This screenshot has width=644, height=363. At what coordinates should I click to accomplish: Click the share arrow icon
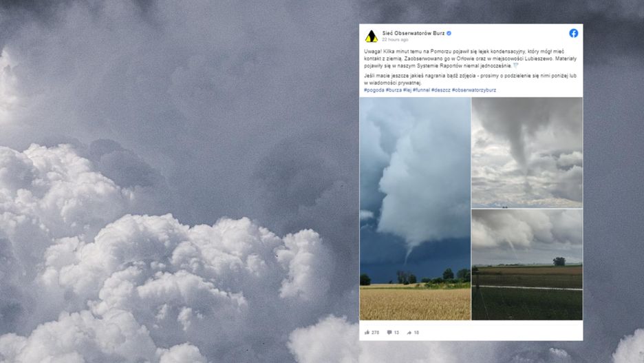[x=409, y=333]
